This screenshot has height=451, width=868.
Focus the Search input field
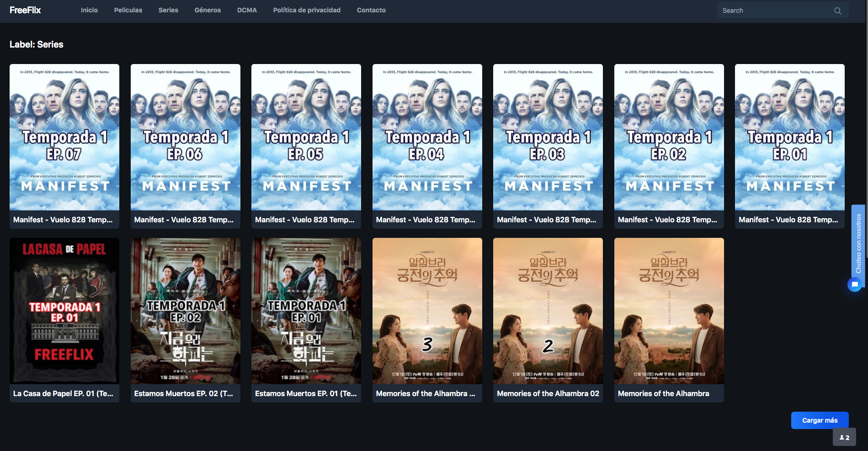pos(783,11)
